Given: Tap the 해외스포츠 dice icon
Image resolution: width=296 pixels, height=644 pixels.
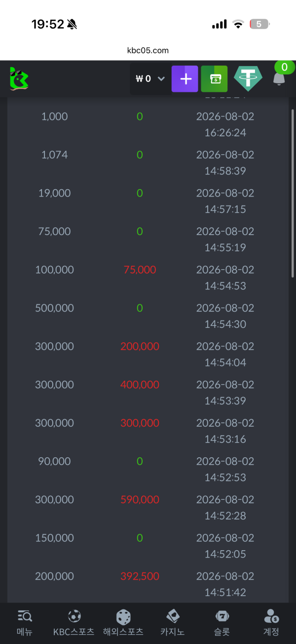Looking at the screenshot, I should 123,617.
